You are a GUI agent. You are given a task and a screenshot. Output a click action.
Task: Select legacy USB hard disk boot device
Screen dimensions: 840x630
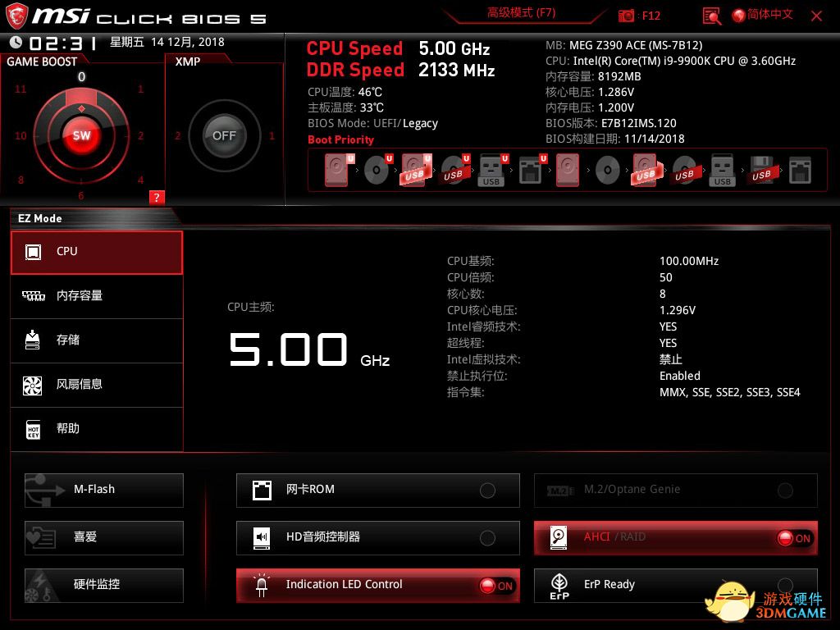pos(646,171)
